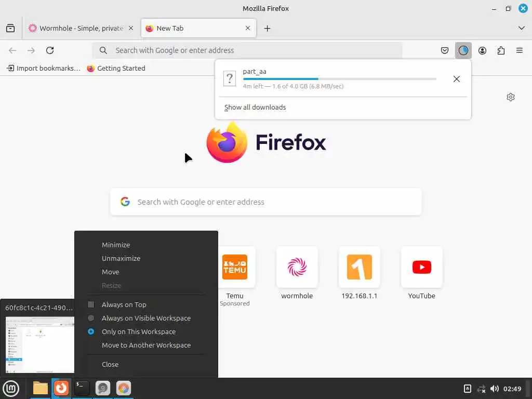The width and height of the screenshot is (532, 399).
Task: Open the Linux Mint start menu
Action: pyautogui.click(x=11, y=389)
